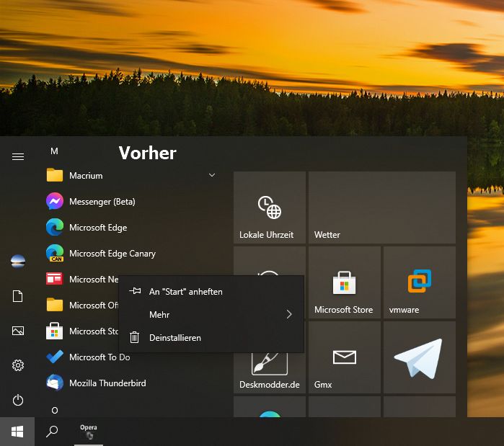Click the Microsoft Edge Canary label

pyautogui.click(x=112, y=254)
